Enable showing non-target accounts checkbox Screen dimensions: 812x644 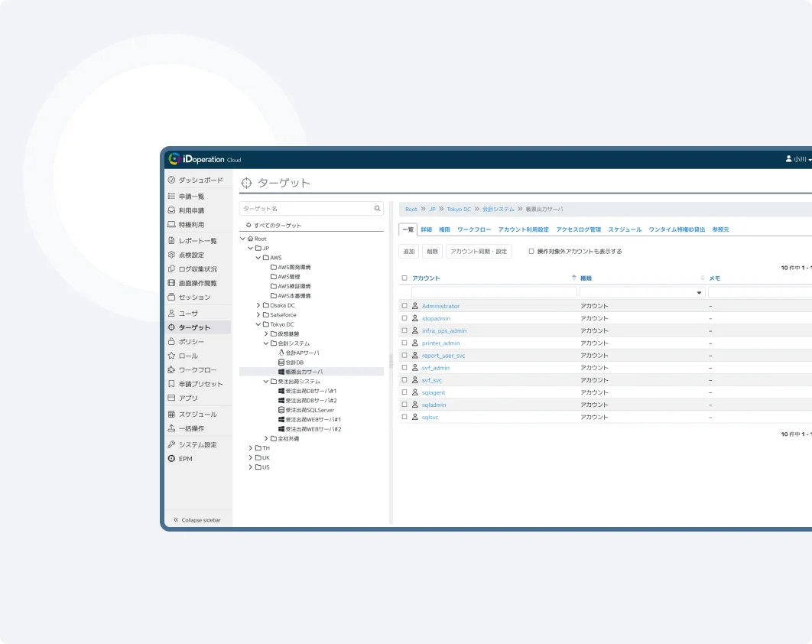point(531,251)
